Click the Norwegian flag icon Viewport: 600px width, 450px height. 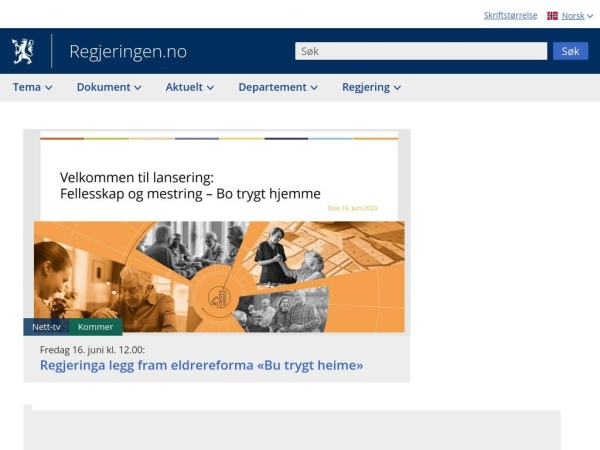point(552,16)
